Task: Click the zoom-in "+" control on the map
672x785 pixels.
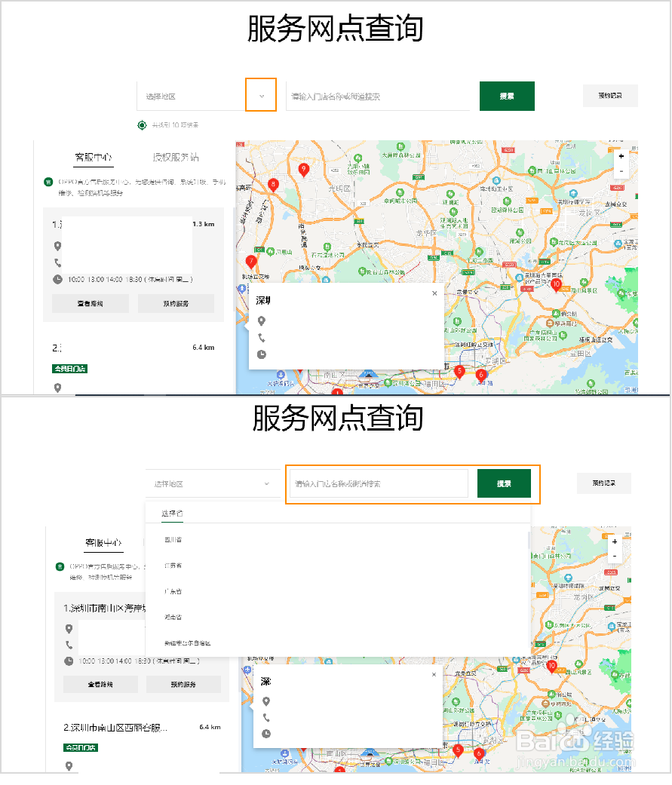Action: click(621, 156)
